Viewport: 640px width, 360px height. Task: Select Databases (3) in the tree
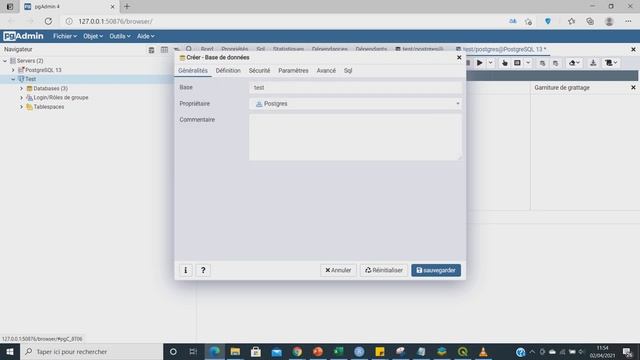[50, 89]
